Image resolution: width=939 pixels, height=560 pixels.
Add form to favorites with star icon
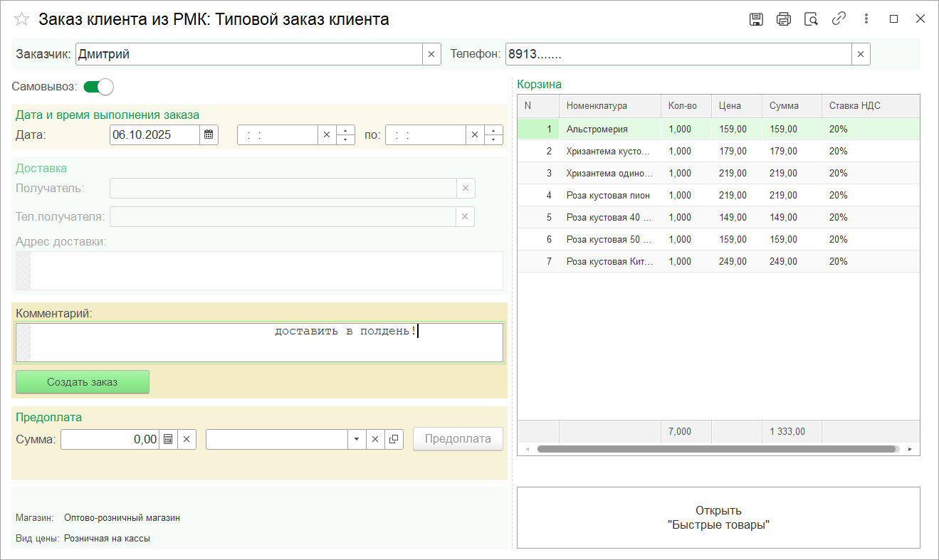coord(22,19)
